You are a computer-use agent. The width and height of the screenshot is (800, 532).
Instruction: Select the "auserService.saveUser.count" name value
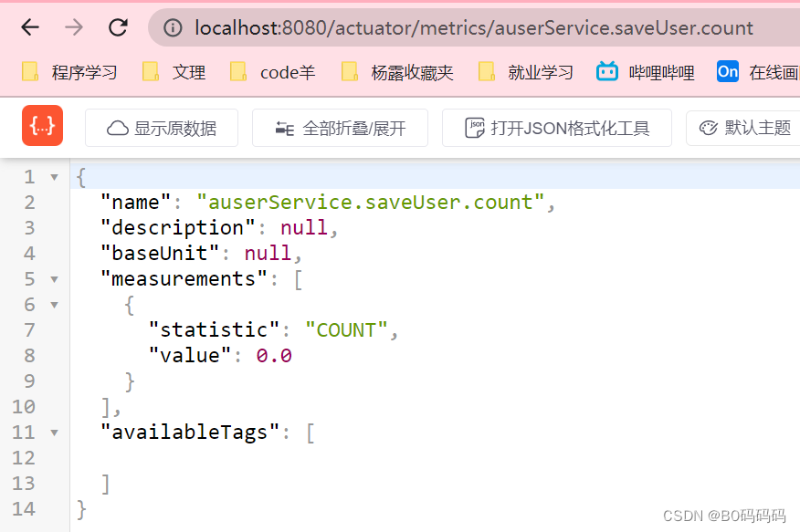371,203
